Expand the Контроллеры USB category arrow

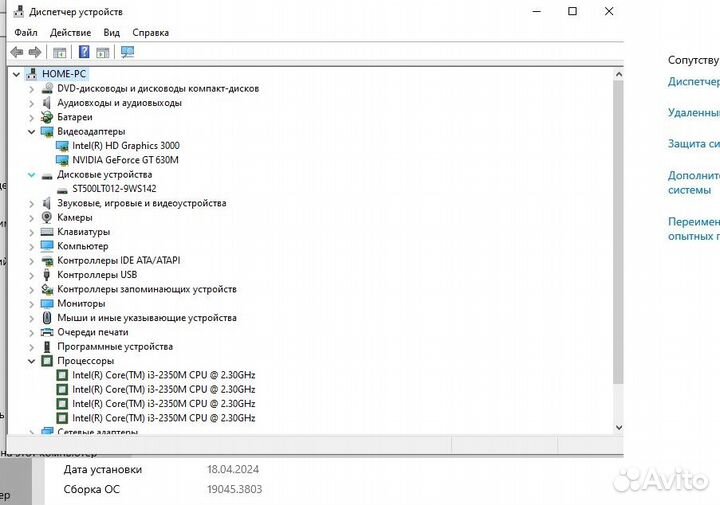(31, 275)
